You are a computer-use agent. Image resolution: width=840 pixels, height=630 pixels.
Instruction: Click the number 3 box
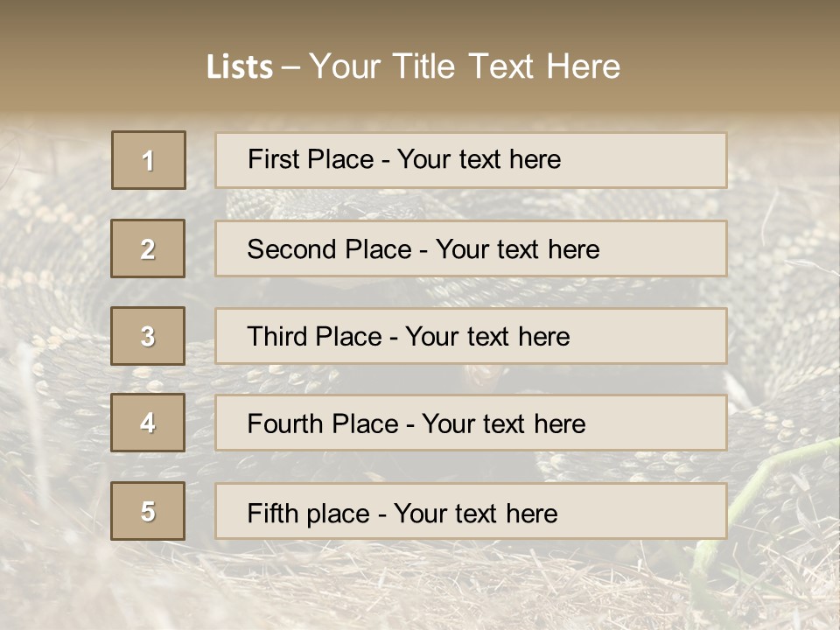pyautogui.click(x=148, y=336)
